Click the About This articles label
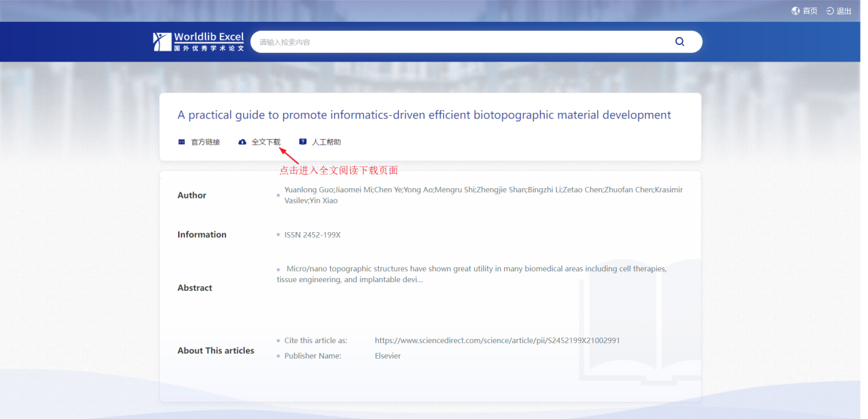The image size is (868, 419). pyautogui.click(x=216, y=351)
